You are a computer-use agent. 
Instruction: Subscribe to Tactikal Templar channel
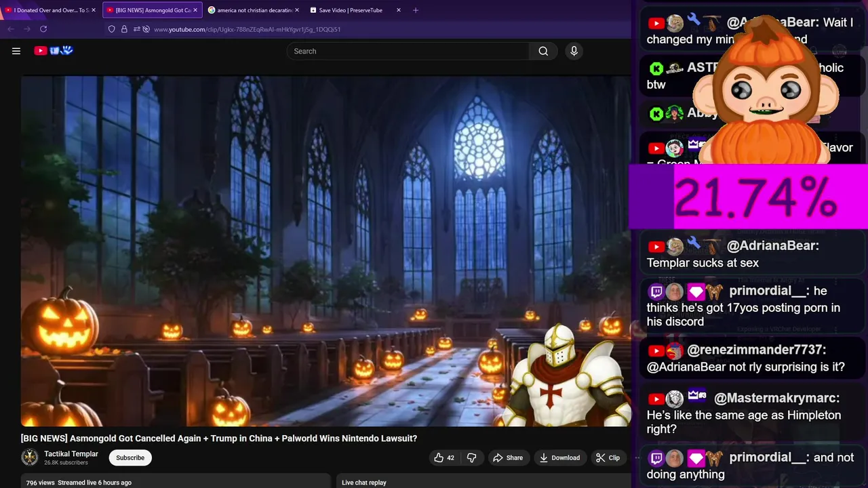click(x=130, y=457)
